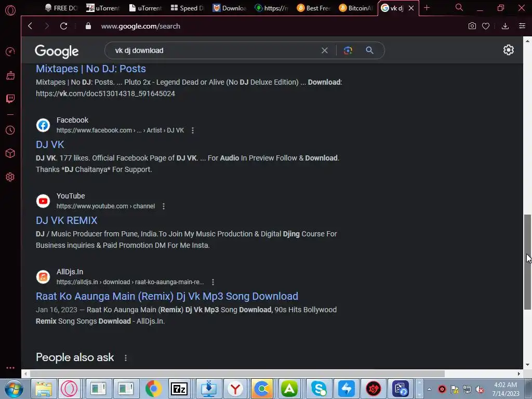Switch to 'FREE DO' tab
Viewport: 532px width, 399px height.
pyautogui.click(x=62, y=8)
